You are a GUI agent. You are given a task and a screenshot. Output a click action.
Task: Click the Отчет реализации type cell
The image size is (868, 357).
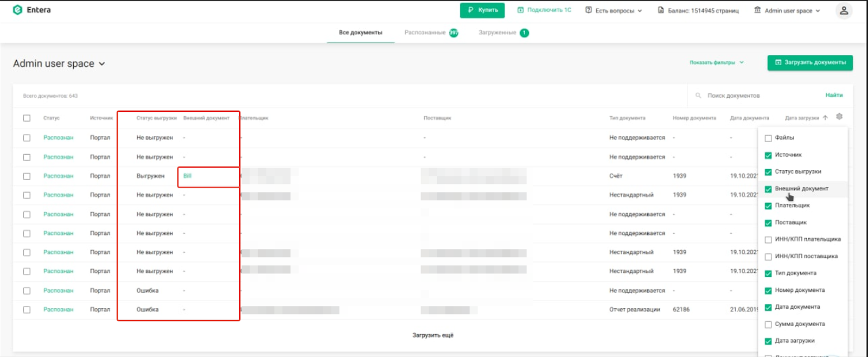pos(635,309)
